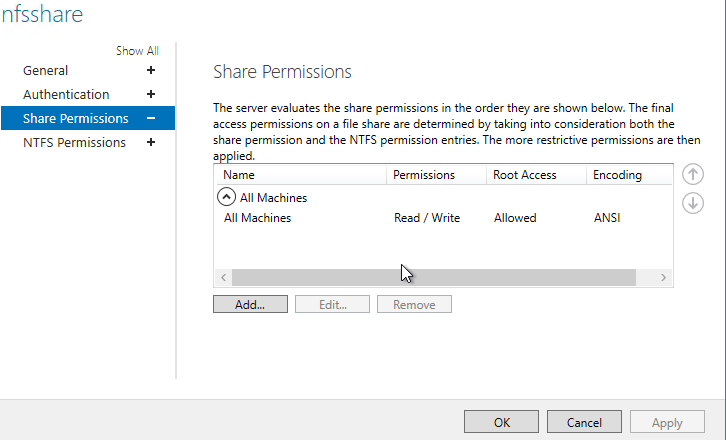Screen dimensions: 726x440
Task: Expand the NTFS Permissions plus icon
Action: click(x=151, y=142)
